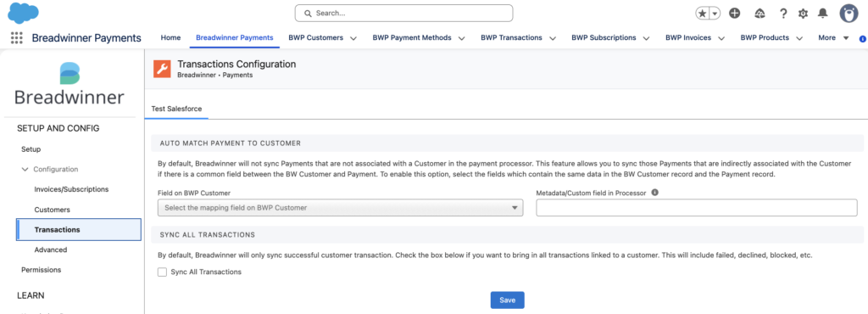
Task: Click the Transactions Configuration page title
Action: pos(237,64)
